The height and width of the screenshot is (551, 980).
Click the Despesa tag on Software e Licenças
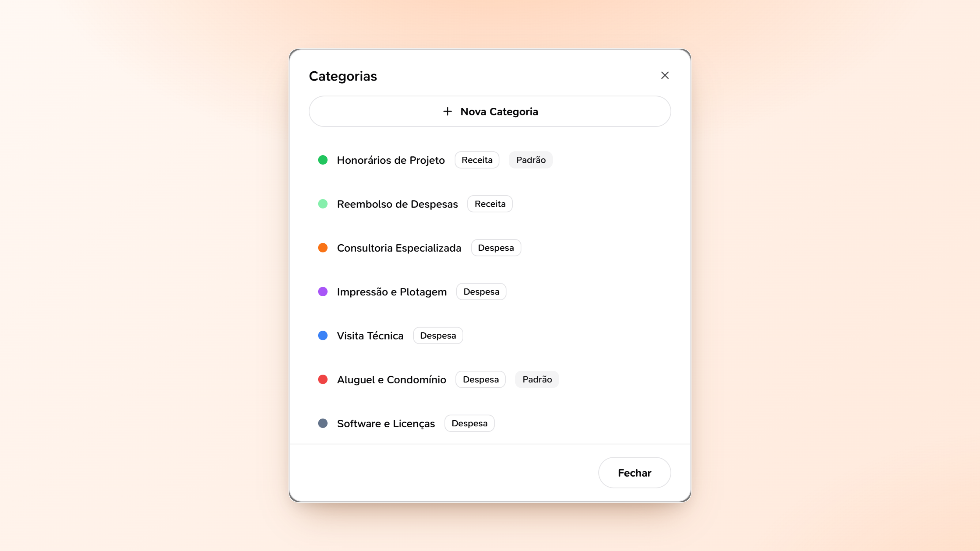[469, 423]
